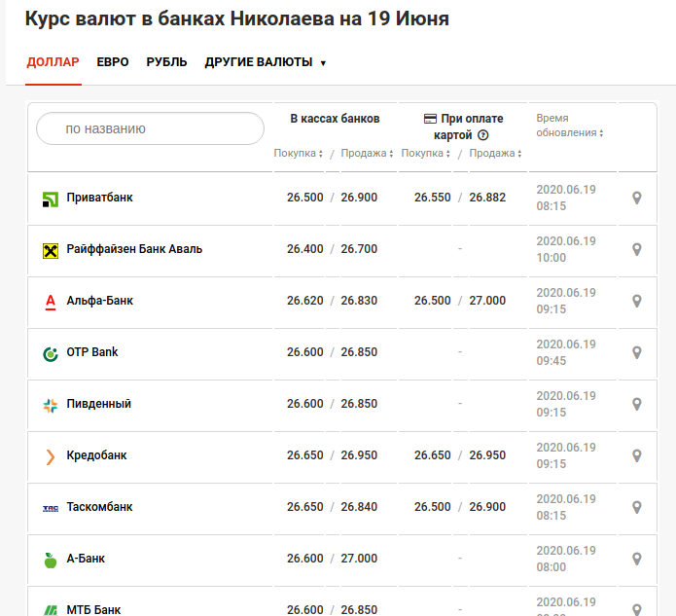Image resolution: width=676 pixels, height=616 pixels.
Task: Open the Кредобанк bank link
Action: [96, 455]
